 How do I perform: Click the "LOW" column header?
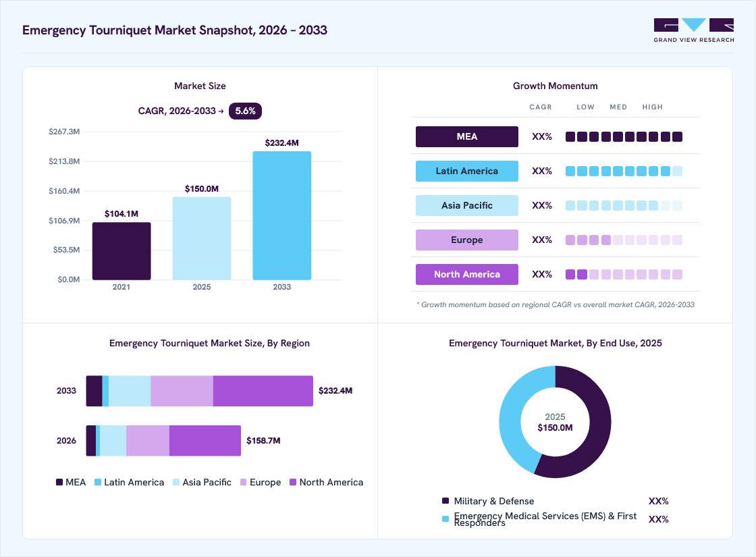pos(585,107)
